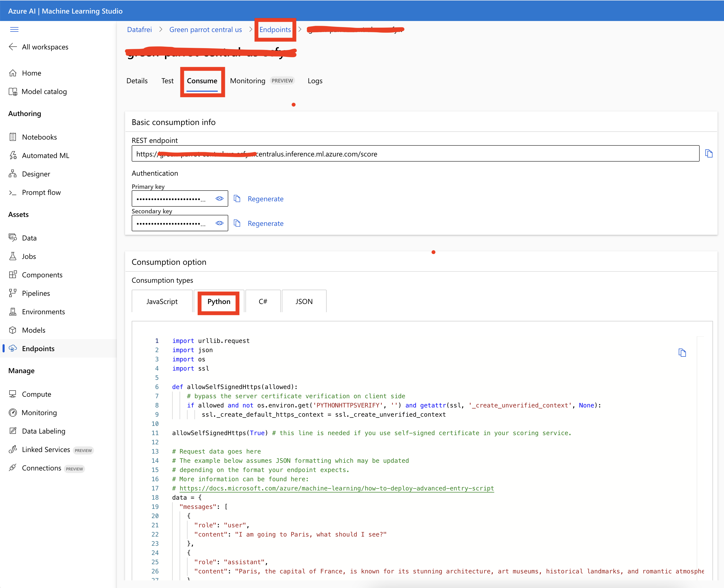
Task: Open Automated ML
Action: (x=39, y=155)
